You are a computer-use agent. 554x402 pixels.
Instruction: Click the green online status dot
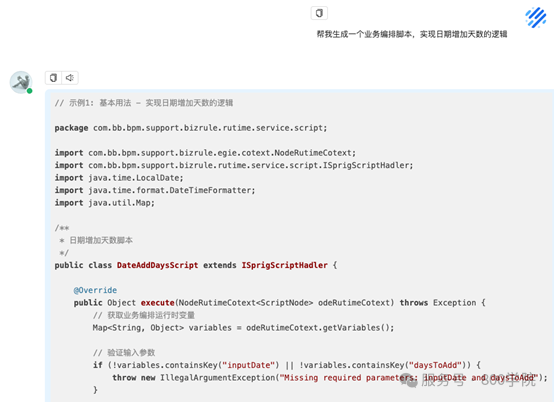tap(30, 91)
